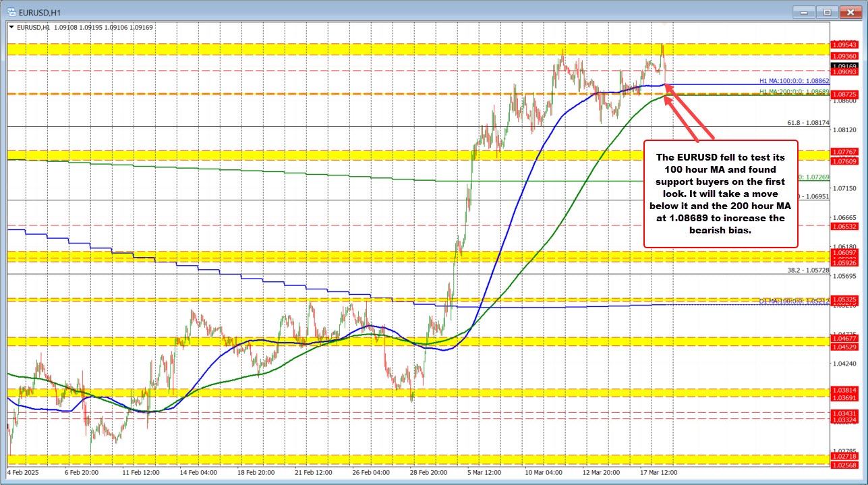Expand the EURUSD,H1 quote dropdown triangle
868x485 pixels.
(x=12, y=28)
